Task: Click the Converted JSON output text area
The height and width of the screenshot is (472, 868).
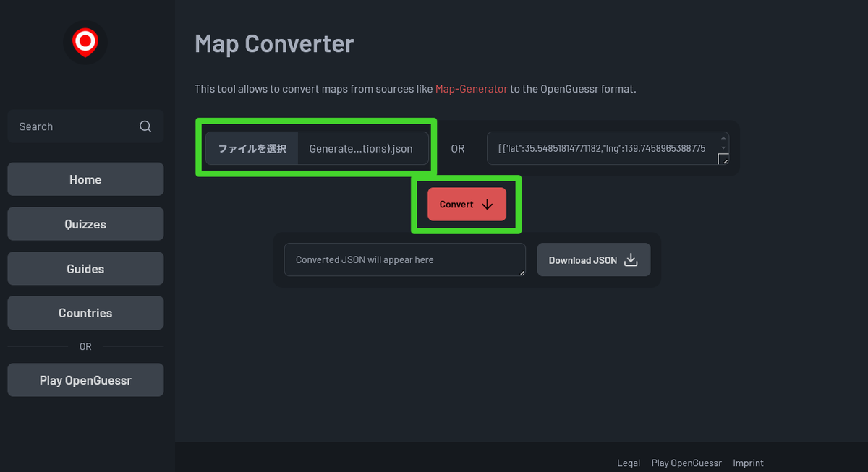Action: (x=405, y=259)
